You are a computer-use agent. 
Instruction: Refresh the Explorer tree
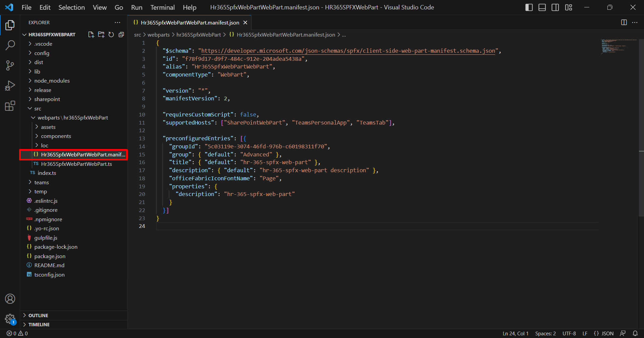click(111, 35)
